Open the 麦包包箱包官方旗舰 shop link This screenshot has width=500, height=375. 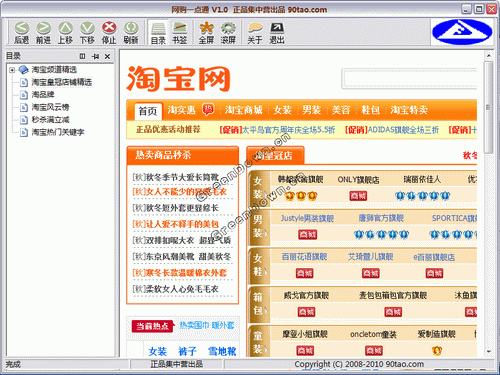[393, 296]
